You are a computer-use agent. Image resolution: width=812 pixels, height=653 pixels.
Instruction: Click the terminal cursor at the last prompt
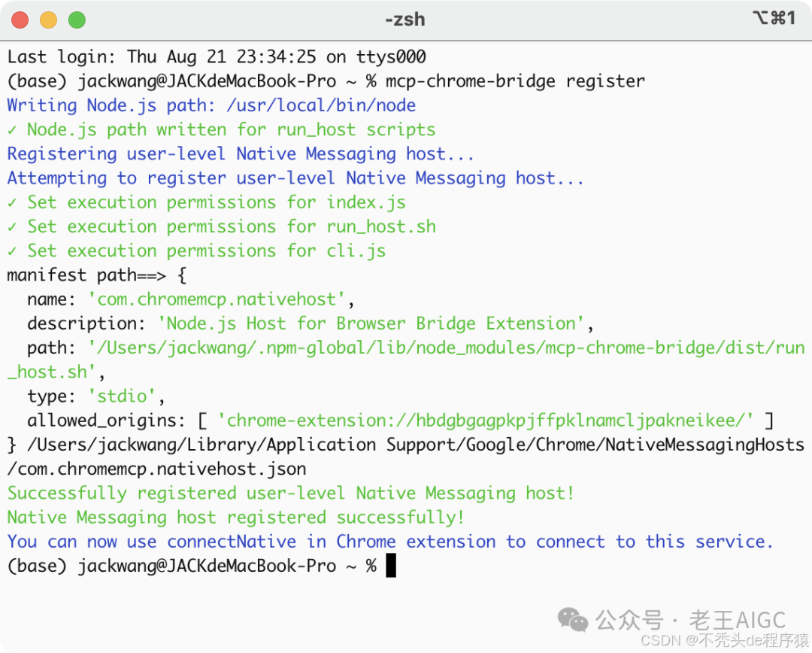[x=391, y=566]
